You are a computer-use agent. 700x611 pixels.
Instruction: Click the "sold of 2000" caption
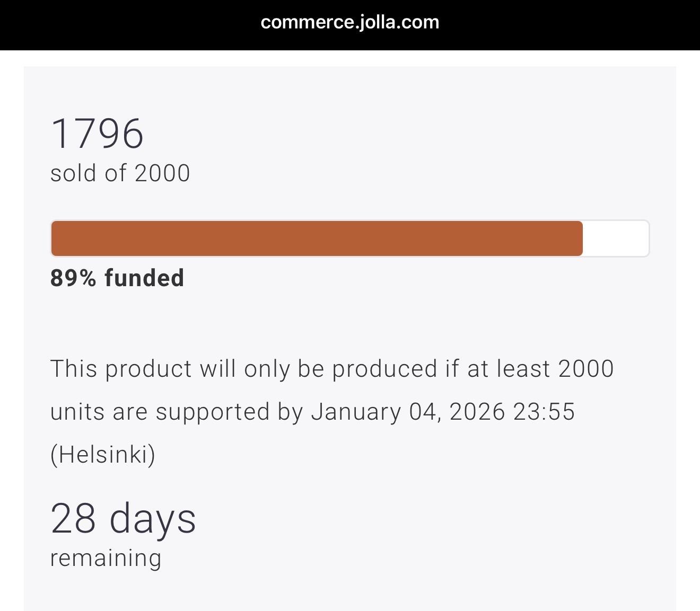120,173
